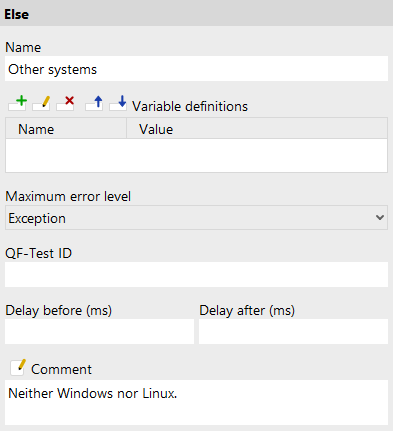393x431 pixels.
Task: Move variable row down with blue arrow
Action: [x=118, y=103]
